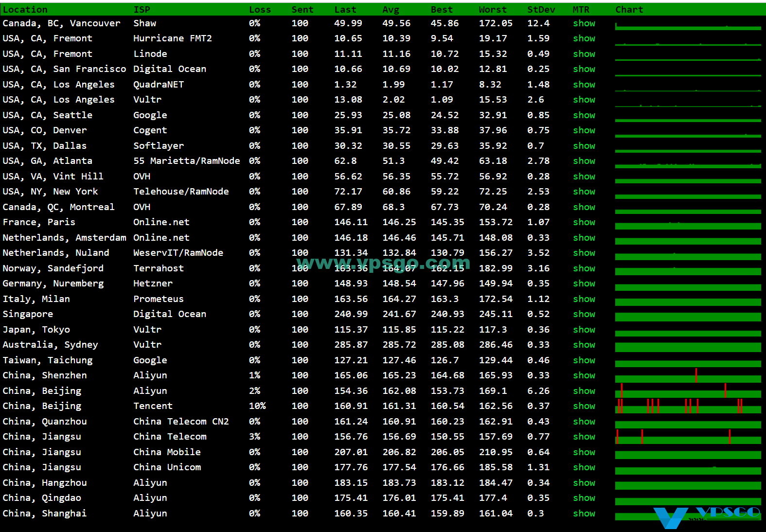Screen dimensions: 766x532
Task: Click 'show' for Paris Online.net row
Action: pyautogui.click(x=584, y=222)
